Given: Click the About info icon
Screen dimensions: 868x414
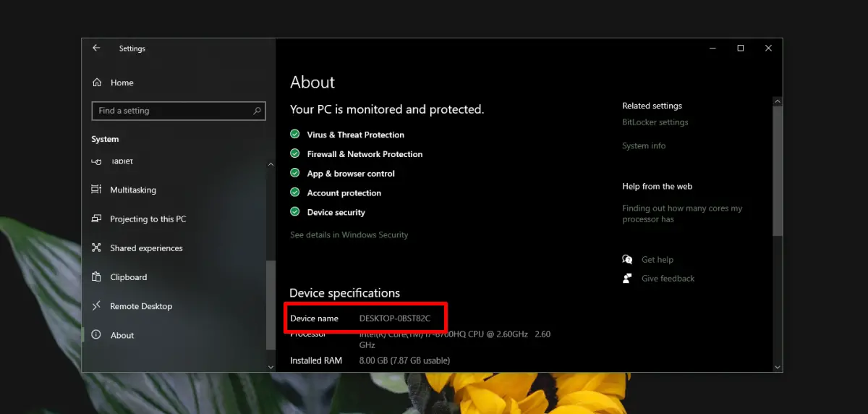Looking at the screenshot, I should [x=96, y=335].
